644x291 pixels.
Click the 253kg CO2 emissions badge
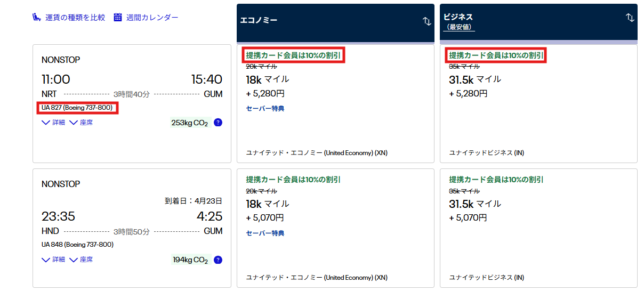point(189,123)
